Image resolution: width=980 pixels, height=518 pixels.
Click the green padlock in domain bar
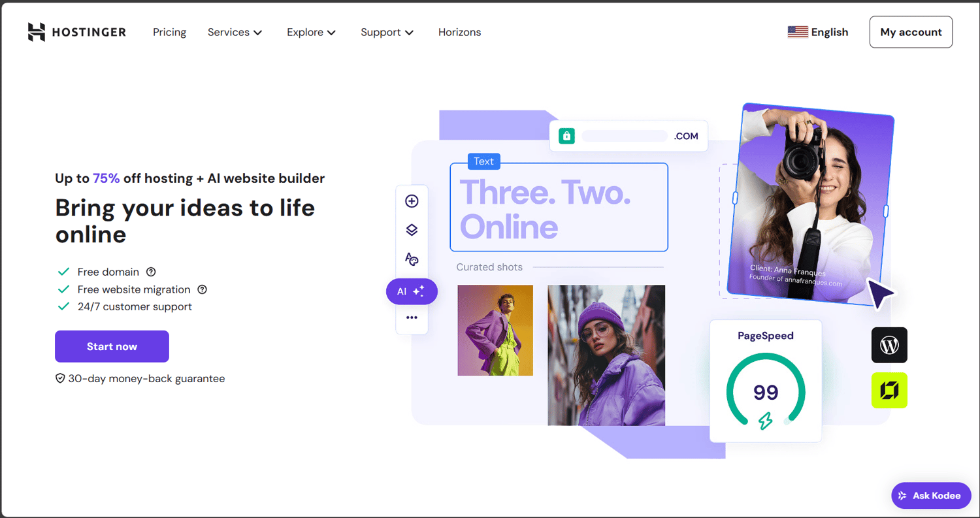tap(566, 136)
